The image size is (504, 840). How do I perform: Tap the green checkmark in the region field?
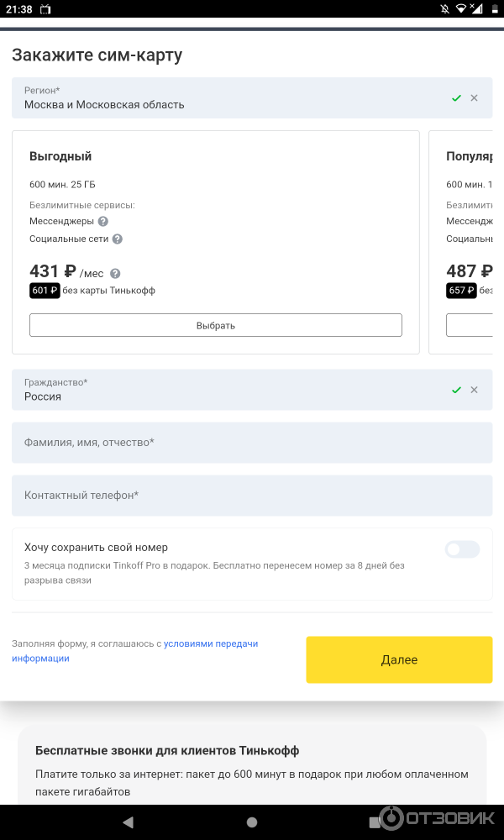click(456, 98)
